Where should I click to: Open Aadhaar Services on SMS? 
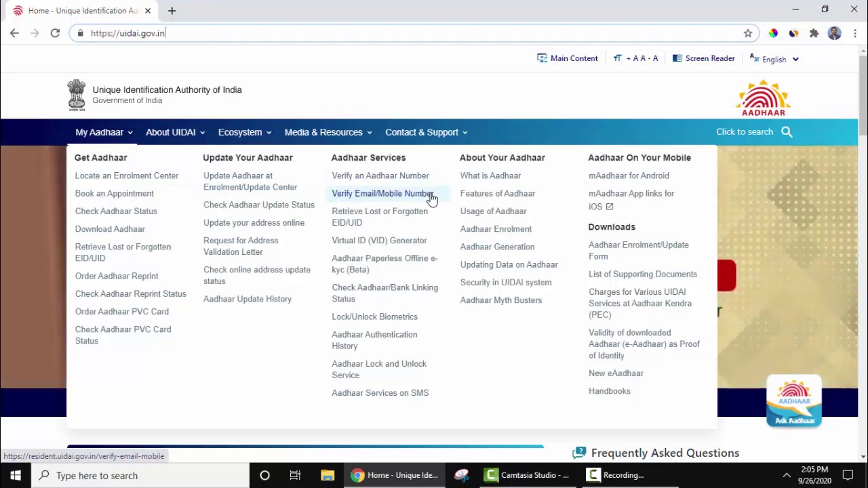(380, 392)
